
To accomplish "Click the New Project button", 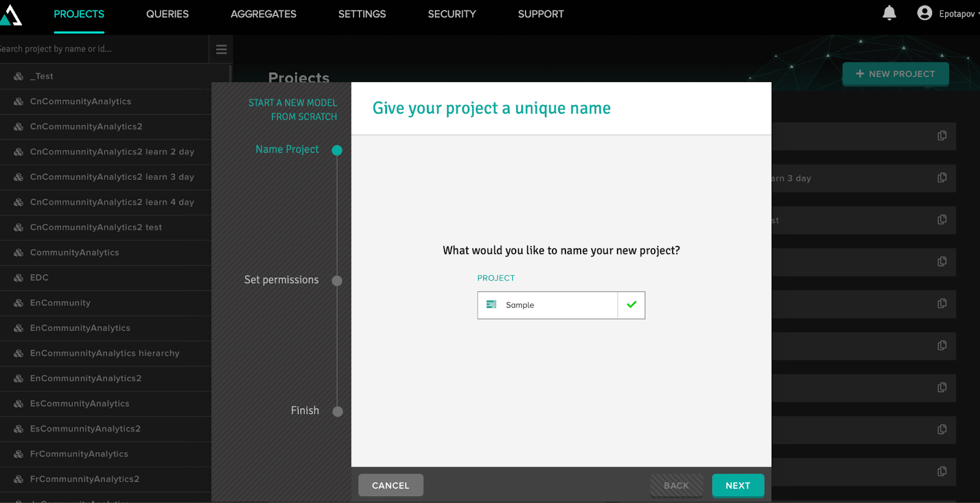I will (x=895, y=74).
